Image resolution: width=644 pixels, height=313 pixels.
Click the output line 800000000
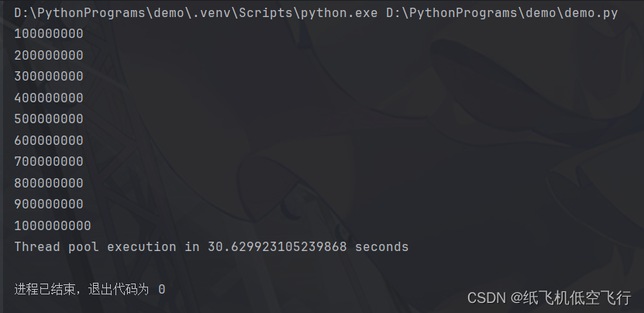pos(49,183)
